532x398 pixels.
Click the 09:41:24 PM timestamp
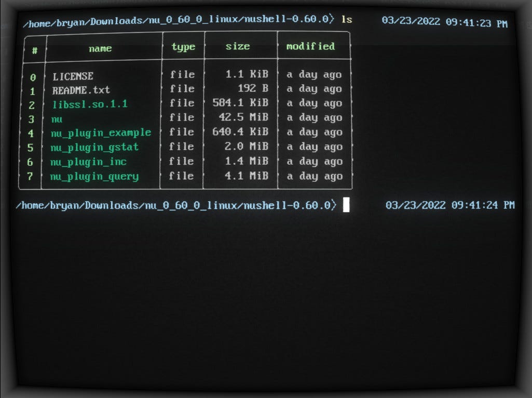483,205
